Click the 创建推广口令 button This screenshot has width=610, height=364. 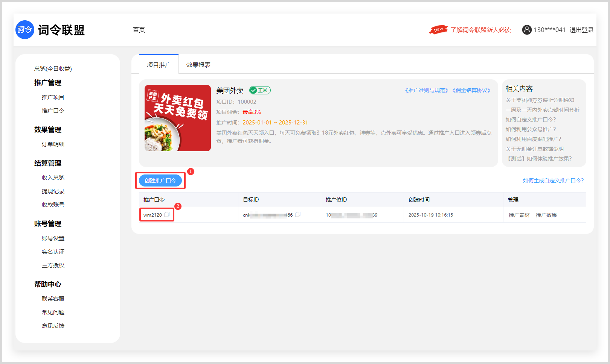[x=160, y=180]
